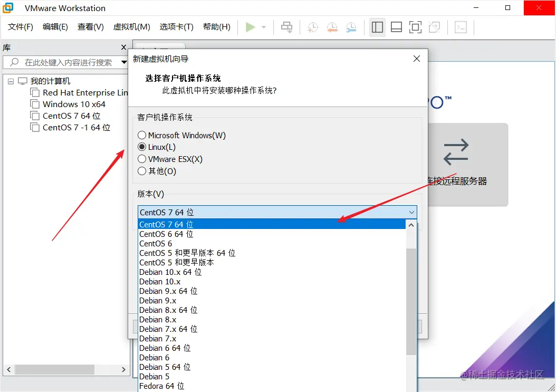556x392 pixels.
Task: Choose highlighted CentOS 7 64 位 list option
Action: coord(272,224)
